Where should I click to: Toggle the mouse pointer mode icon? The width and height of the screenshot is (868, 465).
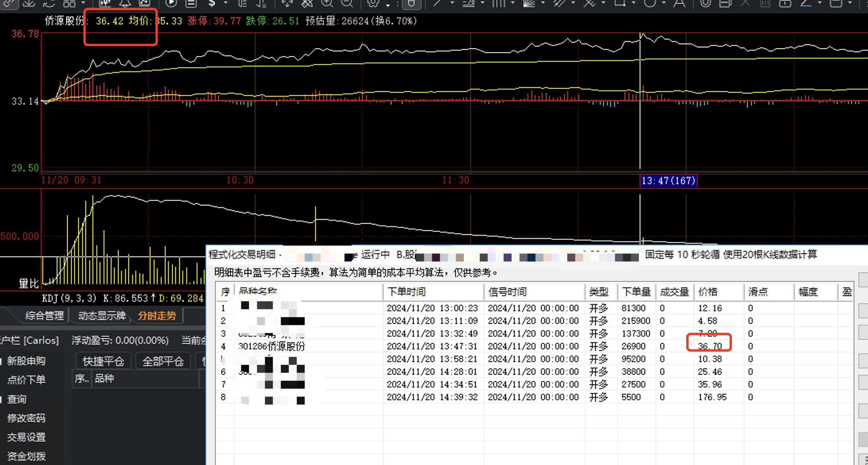tap(411, 3)
